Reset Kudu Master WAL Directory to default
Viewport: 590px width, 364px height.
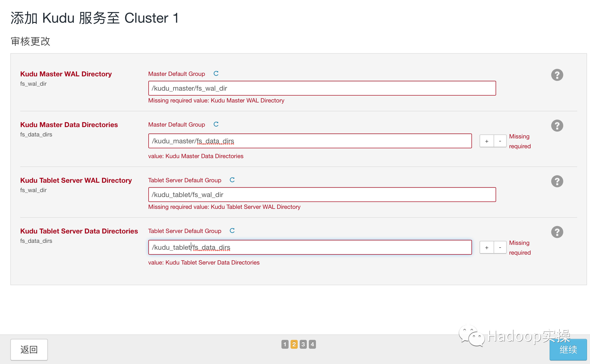coord(216,74)
